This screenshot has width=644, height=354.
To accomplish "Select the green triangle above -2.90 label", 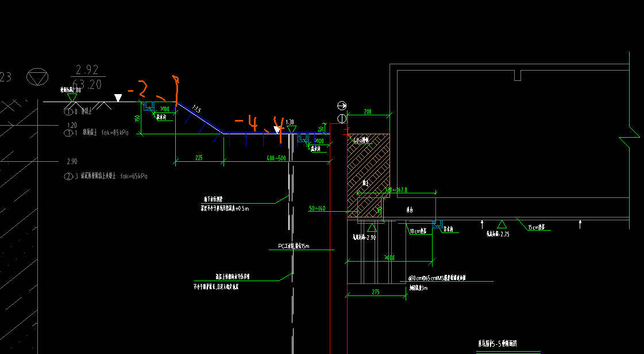I will (372, 228).
